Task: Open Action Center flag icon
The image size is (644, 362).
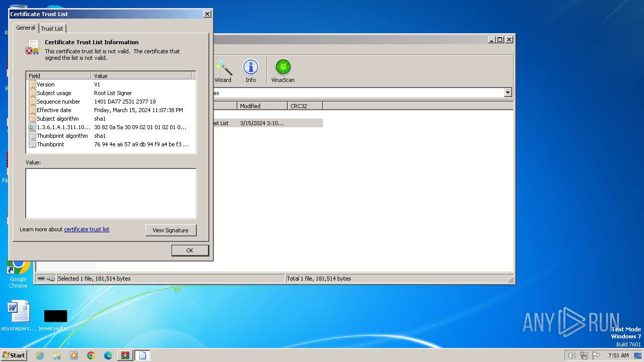Action: point(596,355)
